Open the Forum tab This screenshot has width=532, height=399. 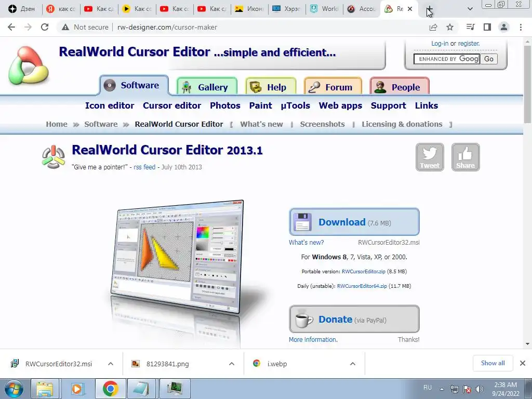(333, 87)
